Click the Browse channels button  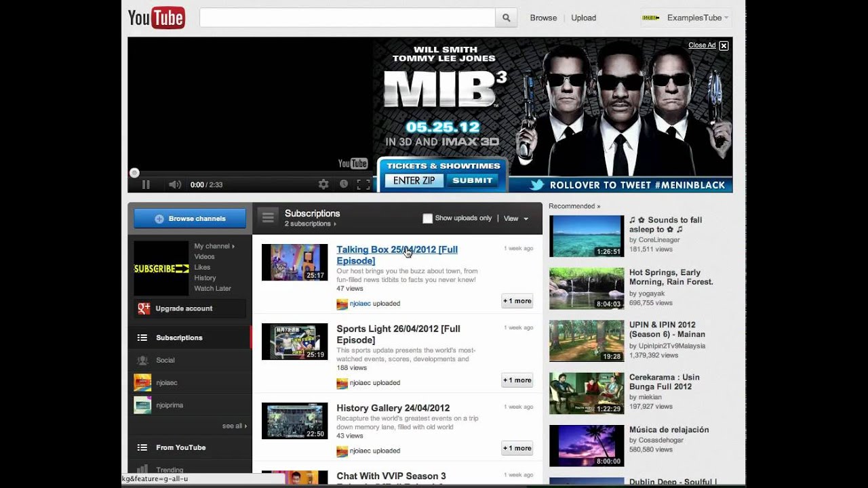click(190, 218)
